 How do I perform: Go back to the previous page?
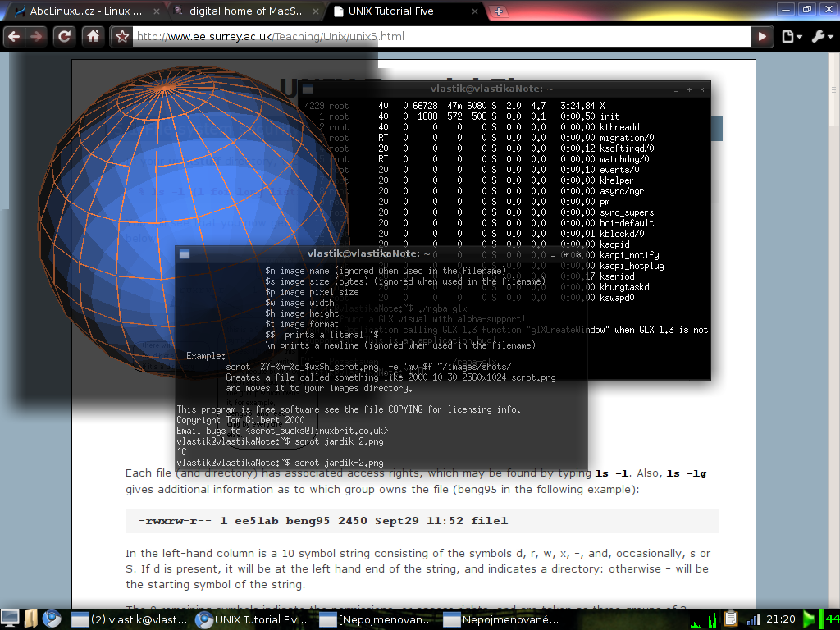click(15, 36)
